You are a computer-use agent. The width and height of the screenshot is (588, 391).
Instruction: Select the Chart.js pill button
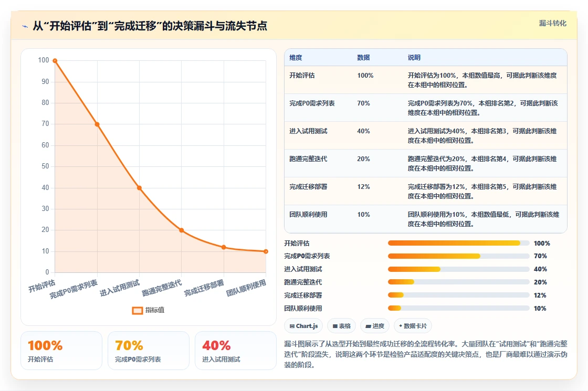pyautogui.click(x=303, y=326)
